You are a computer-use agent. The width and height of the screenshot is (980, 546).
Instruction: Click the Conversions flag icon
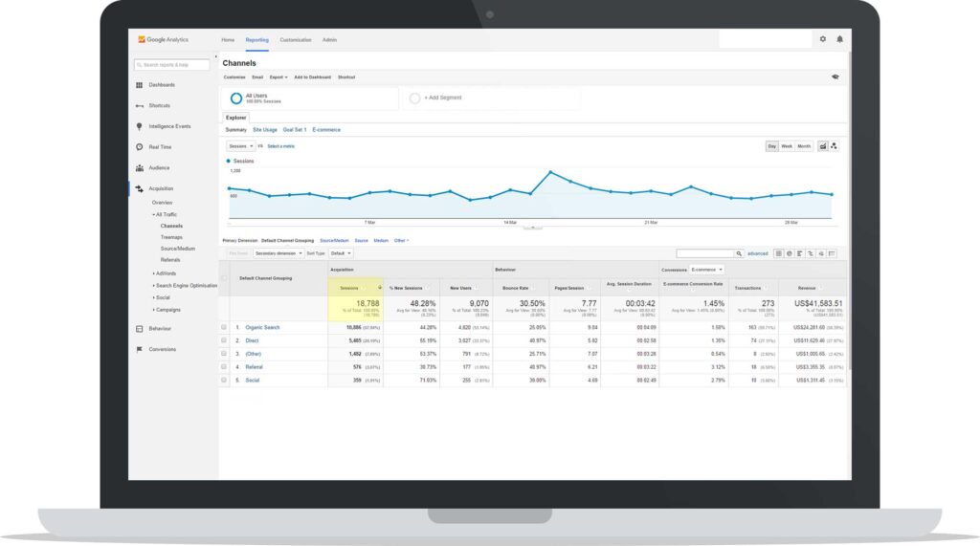[x=140, y=349]
